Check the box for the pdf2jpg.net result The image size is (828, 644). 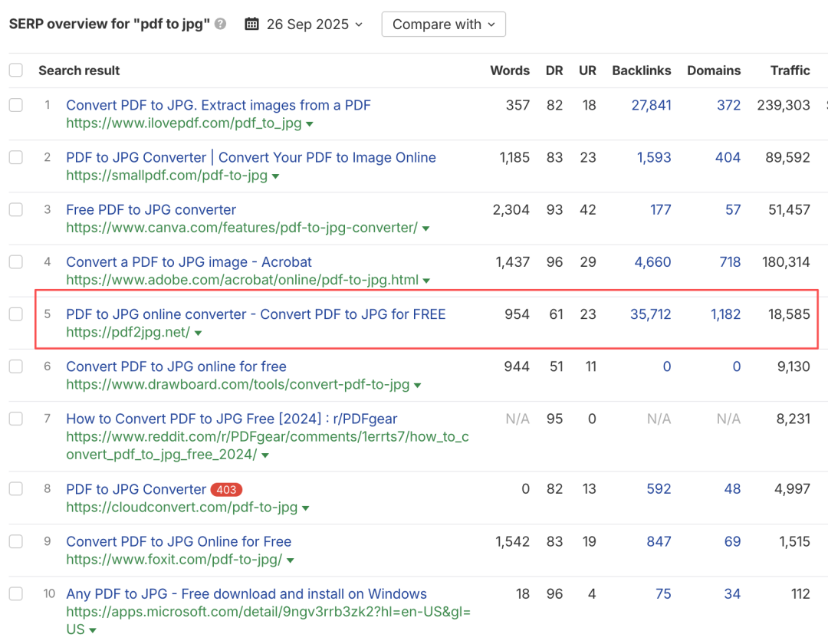point(16,314)
